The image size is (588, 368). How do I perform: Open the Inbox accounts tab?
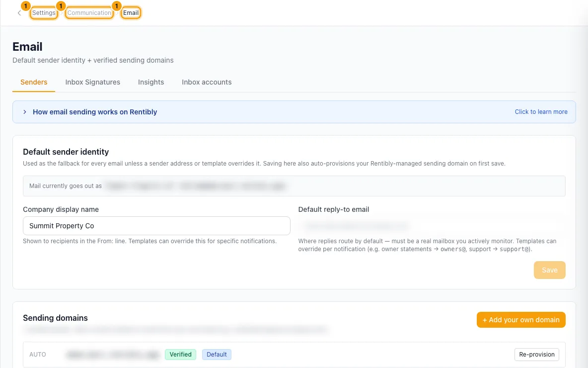(207, 82)
